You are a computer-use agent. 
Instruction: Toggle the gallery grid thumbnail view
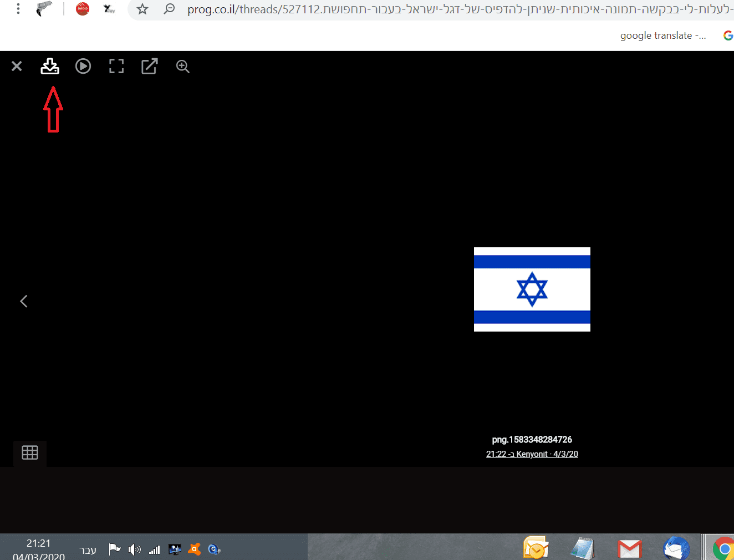tap(29, 452)
